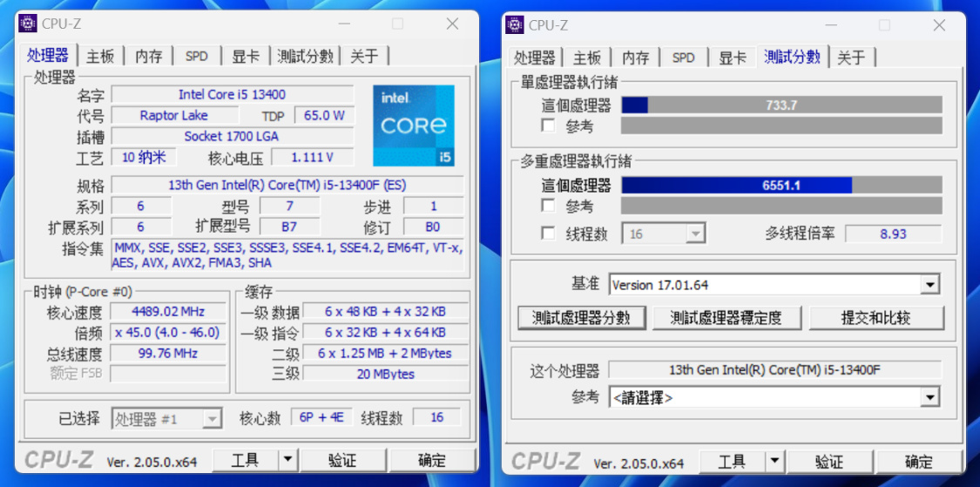
Task: Expand the 工具 arrow menu in right window
Action: click(x=774, y=462)
